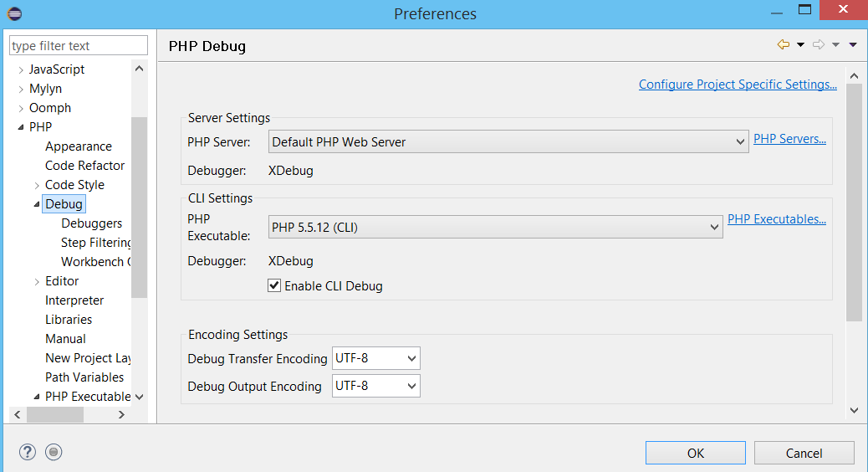This screenshot has width=868, height=472.
Task: Open the Debug Output Encoding dropdown
Action: (x=375, y=386)
